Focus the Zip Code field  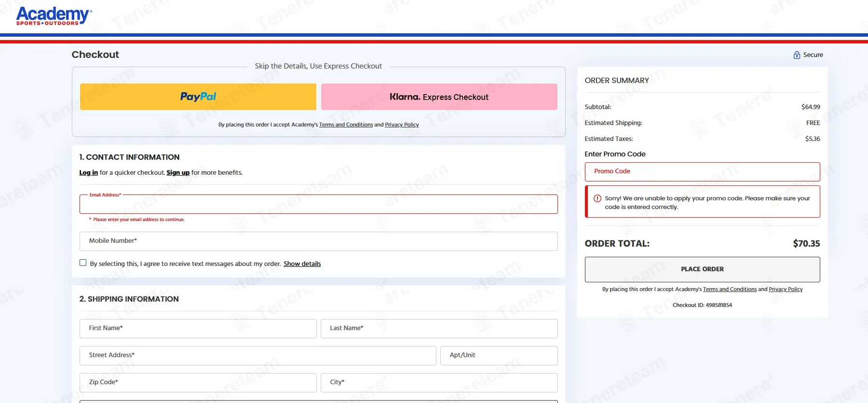(198, 383)
